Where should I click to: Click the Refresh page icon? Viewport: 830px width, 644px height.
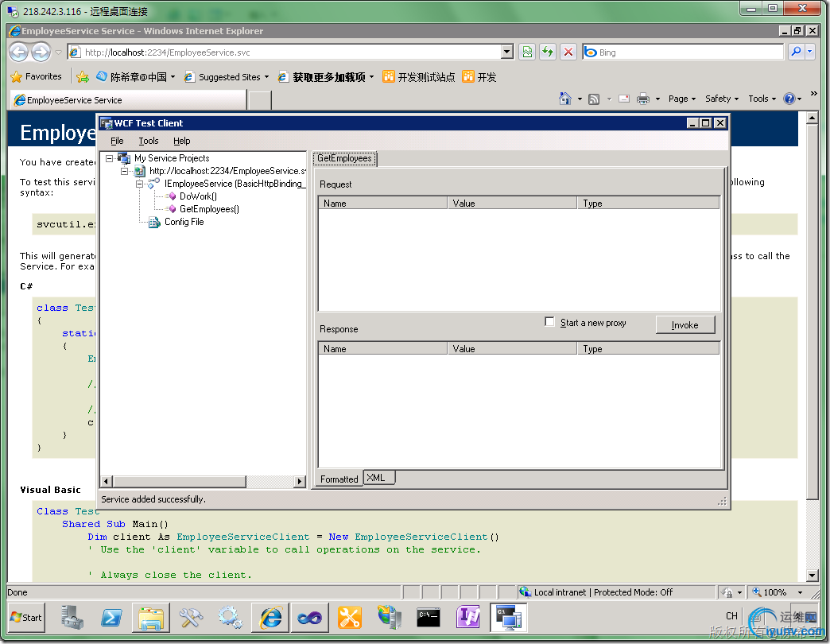[548, 52]
